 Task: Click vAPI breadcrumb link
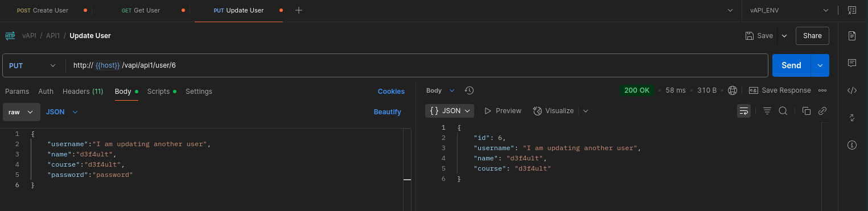coord(29,36)
